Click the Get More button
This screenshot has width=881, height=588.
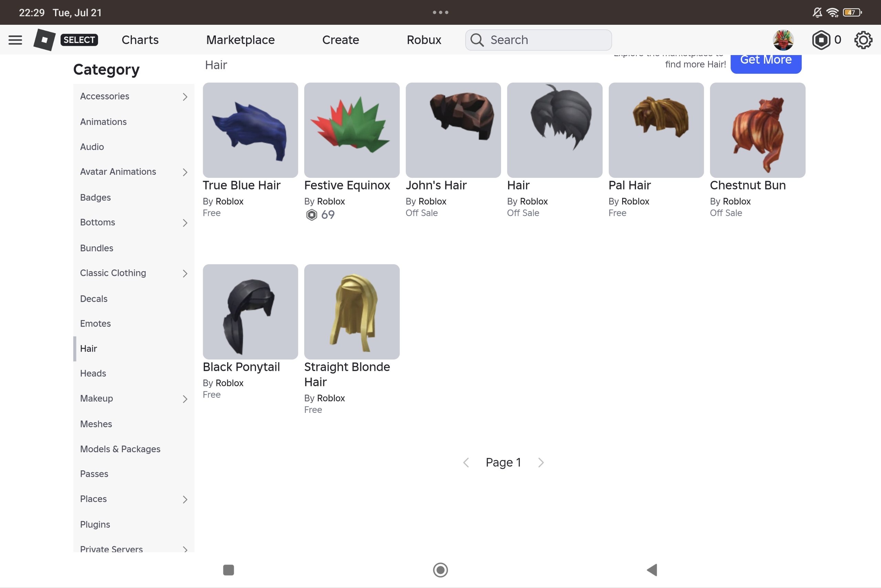click(766, 62)
